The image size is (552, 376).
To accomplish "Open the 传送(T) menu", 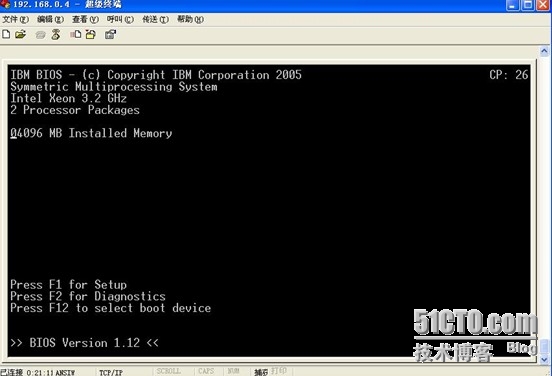I will click(155, 19).
